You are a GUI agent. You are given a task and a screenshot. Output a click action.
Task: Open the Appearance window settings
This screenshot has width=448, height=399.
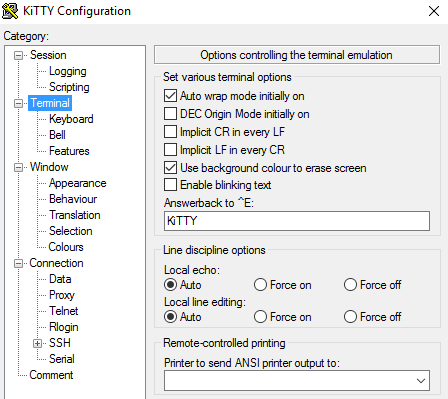tap(78, 183)
